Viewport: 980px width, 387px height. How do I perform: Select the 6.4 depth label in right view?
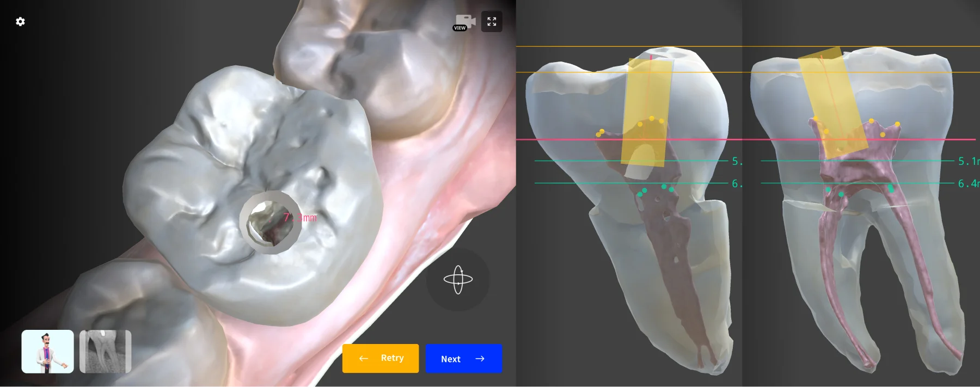968,183
